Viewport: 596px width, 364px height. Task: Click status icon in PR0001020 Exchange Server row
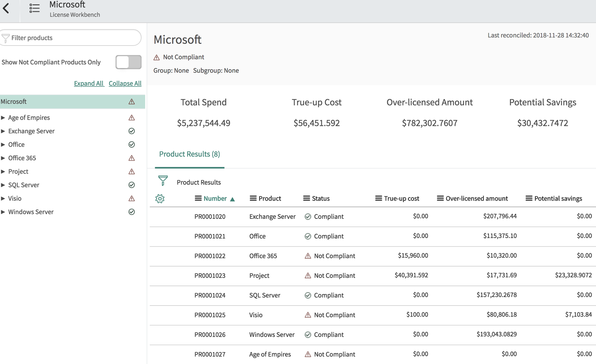pos(308,217)
